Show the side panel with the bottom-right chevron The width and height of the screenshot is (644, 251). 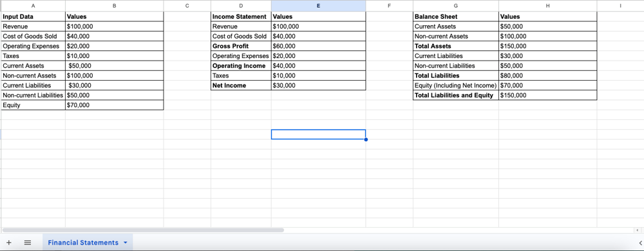click(x=641, y=243)
